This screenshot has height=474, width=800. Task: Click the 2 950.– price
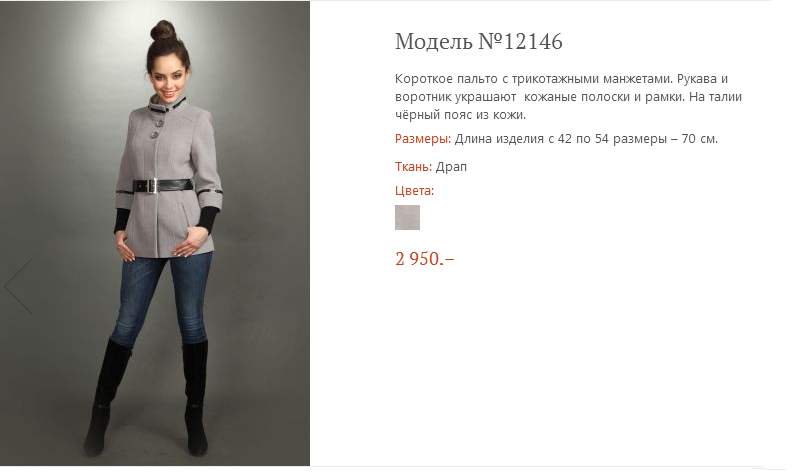[424, 259]
